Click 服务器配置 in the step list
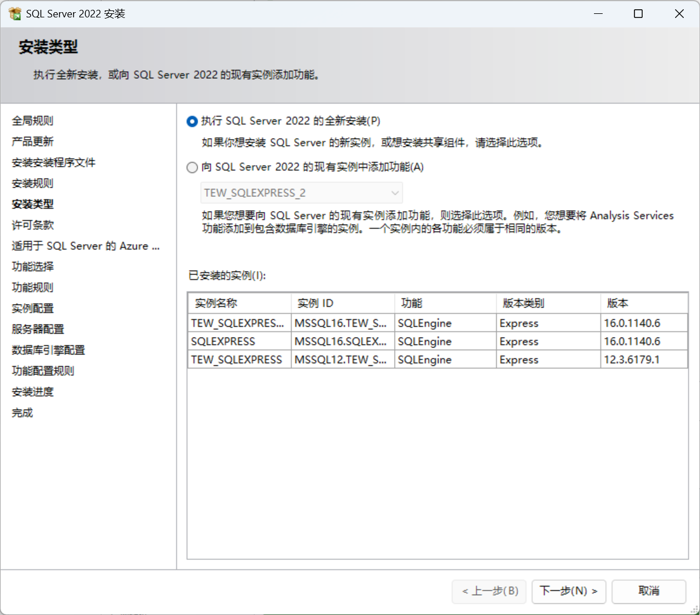This screenshot has width=700, height=615. pos(38,329)
